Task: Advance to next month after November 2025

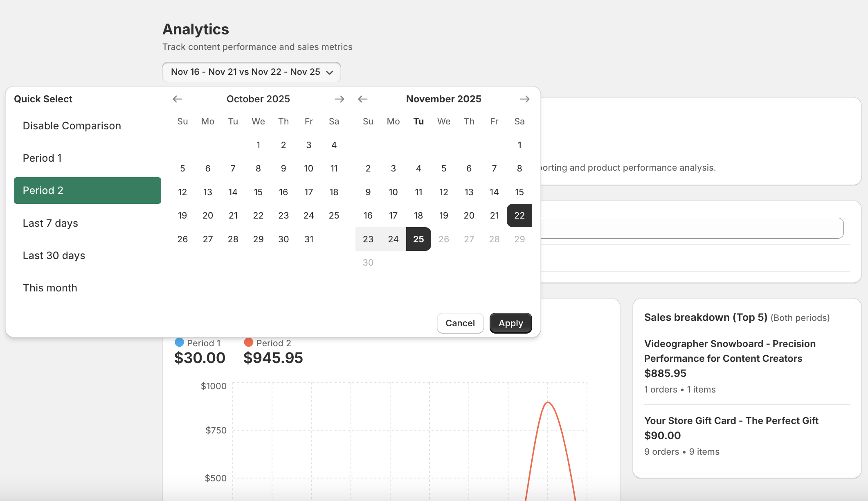Action: 524,99
